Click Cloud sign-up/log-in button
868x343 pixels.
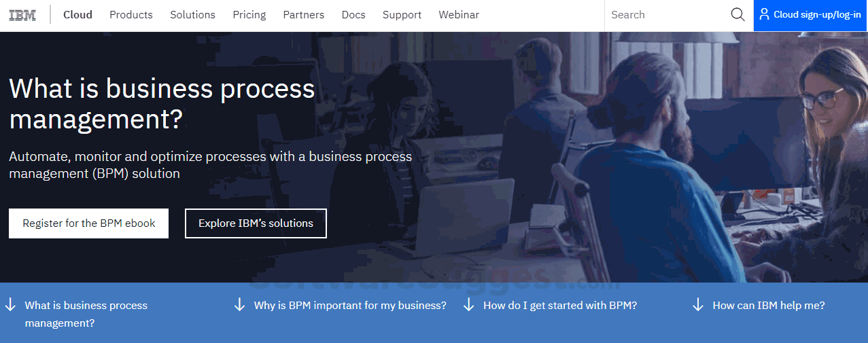811,15
